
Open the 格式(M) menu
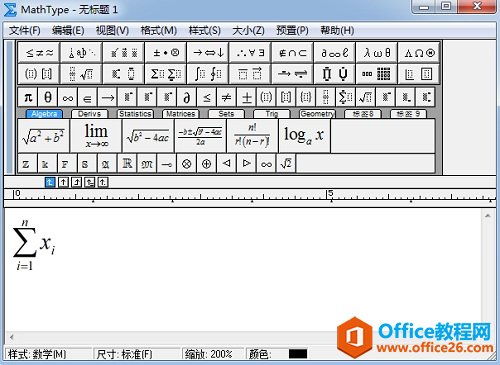tap(158, 31)
